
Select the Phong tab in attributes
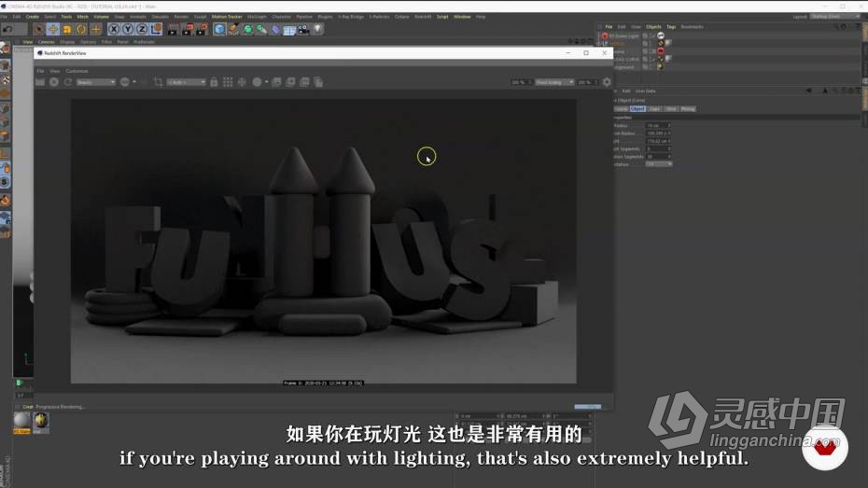click(x=688, y=109)
